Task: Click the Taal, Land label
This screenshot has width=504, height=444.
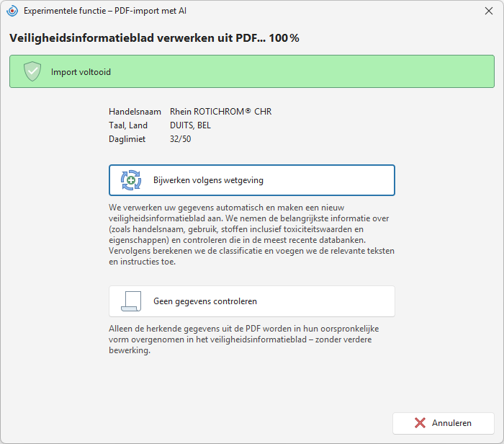Action: [128, 125]
